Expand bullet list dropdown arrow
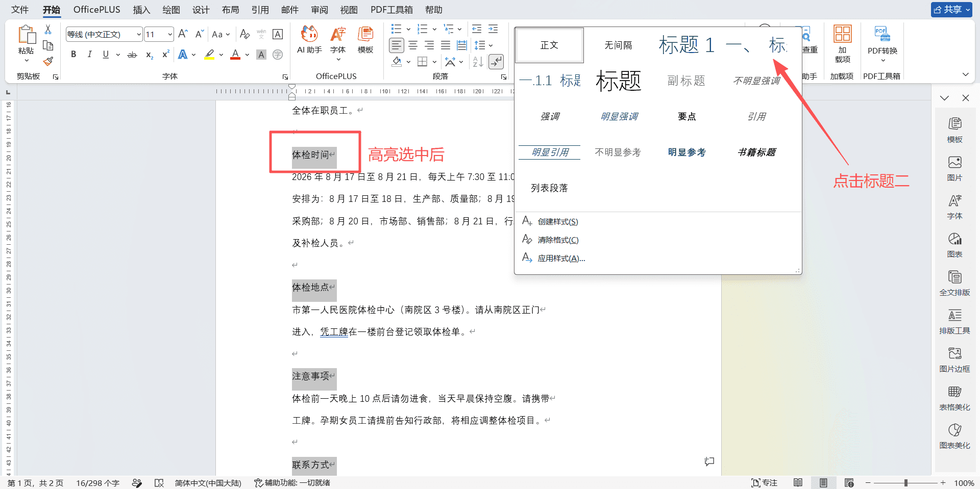This screenshot has height=489, width=980. pyautogui.click(x=408, y=29)
